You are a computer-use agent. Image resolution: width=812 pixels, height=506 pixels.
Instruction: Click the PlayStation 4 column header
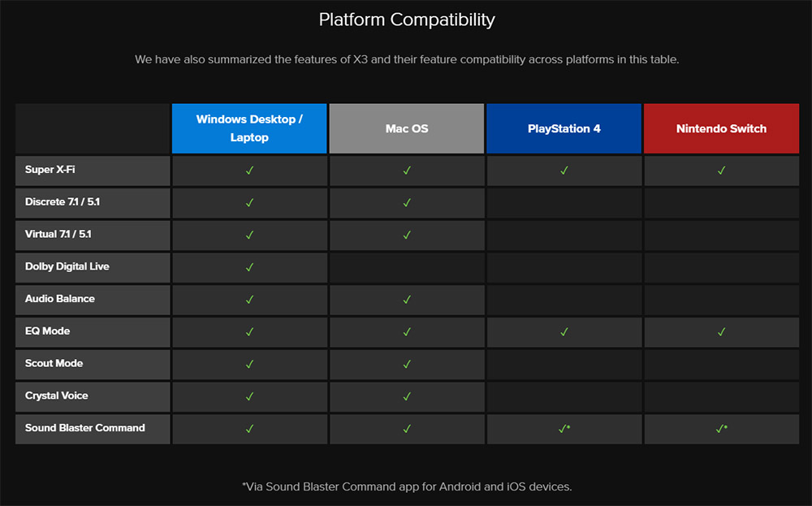(564, 128)
